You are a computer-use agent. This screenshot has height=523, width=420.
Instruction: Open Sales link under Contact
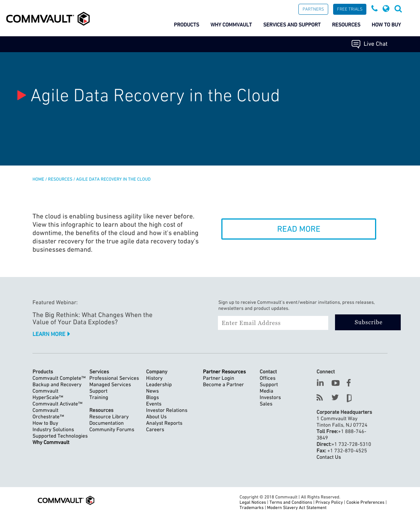(266, 404)
